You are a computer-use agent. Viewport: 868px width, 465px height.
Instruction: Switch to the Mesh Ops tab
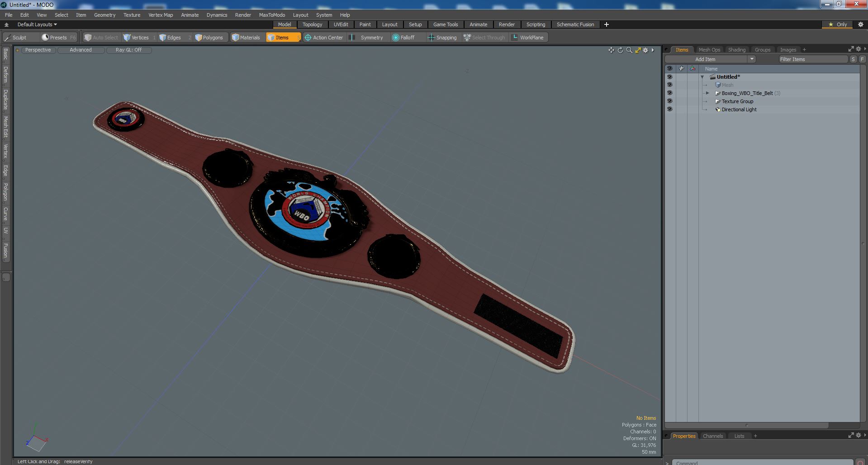pyautogui.click(x=709, y=50)
